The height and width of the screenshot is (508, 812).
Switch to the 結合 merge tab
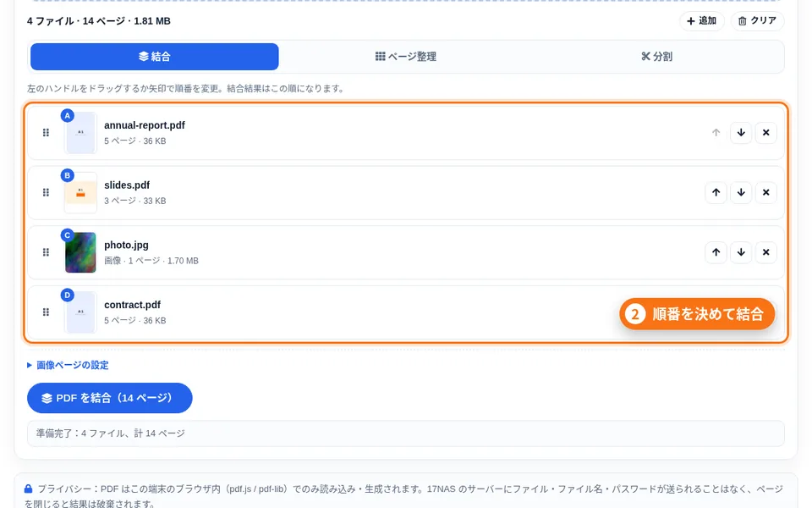[x=154, y=57]
